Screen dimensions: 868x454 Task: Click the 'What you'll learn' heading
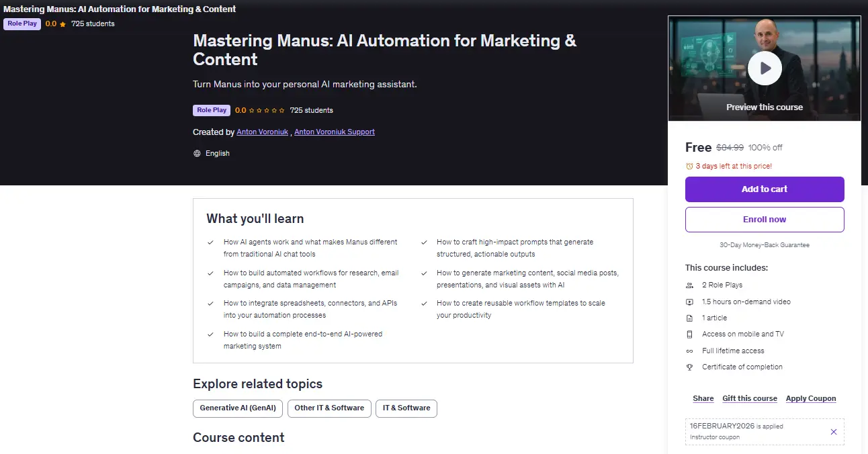(x=255, y=219)
